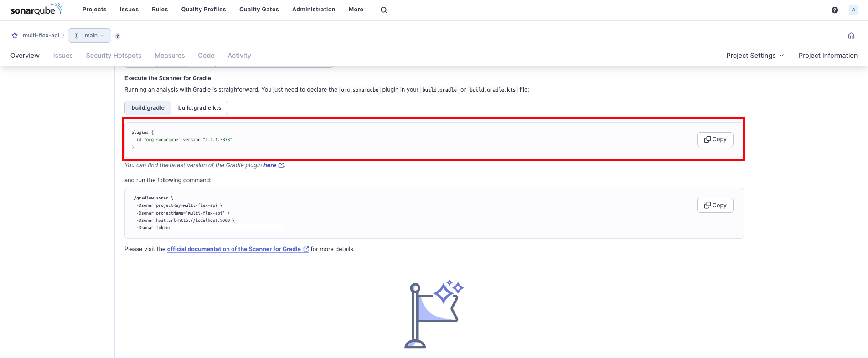
Task: Open the Projects menu item
Action: pos(94,10)
